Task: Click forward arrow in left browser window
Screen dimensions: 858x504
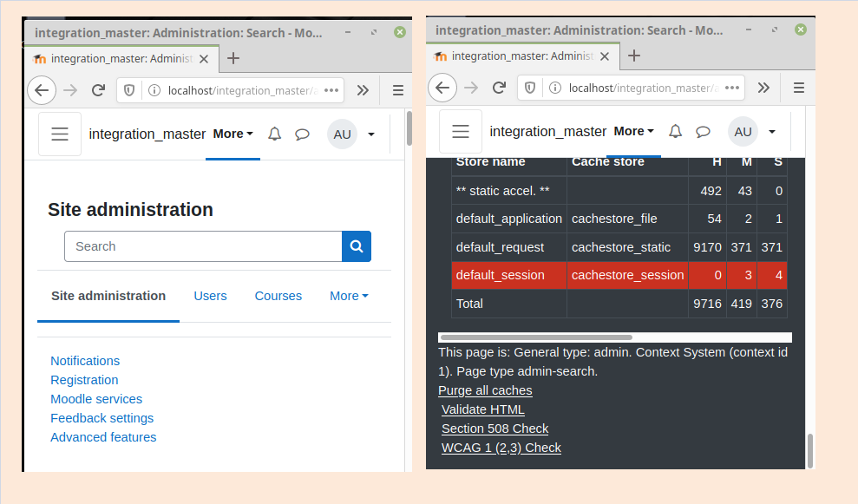Action: 70,90
